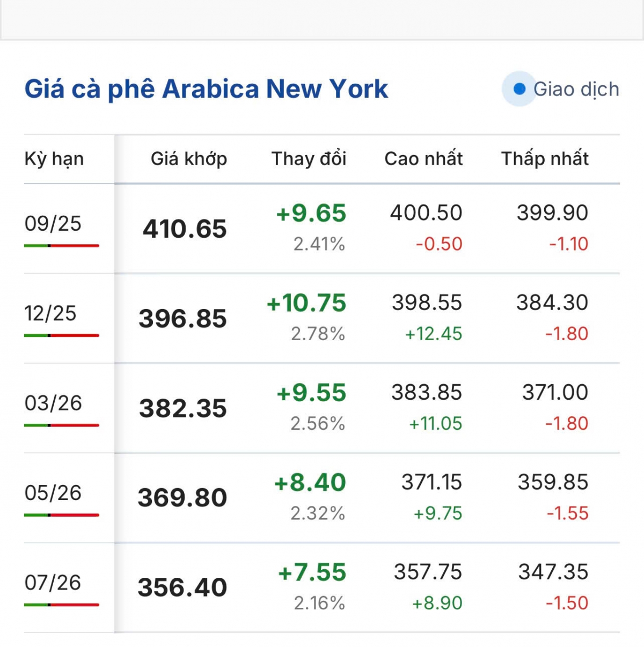
Task: Click the 410.65 matched price
Action: coord(185,229)
